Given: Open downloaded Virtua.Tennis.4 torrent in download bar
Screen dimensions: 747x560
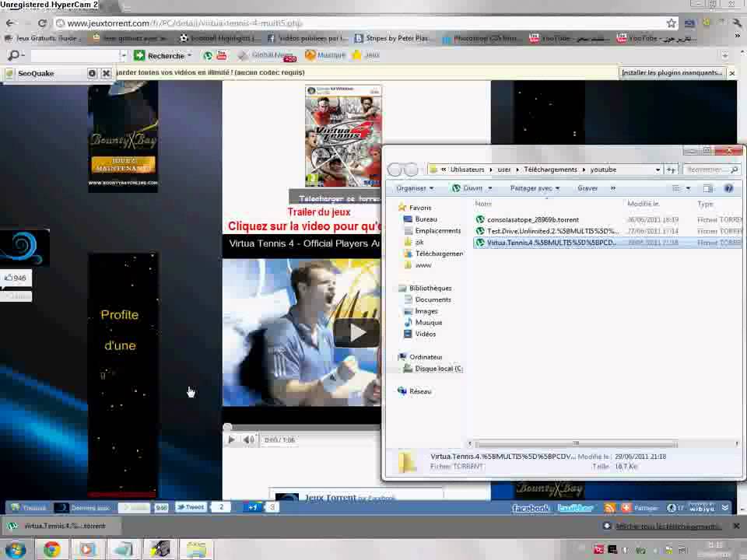Looking at the screenshot, I should coord(61,526).
